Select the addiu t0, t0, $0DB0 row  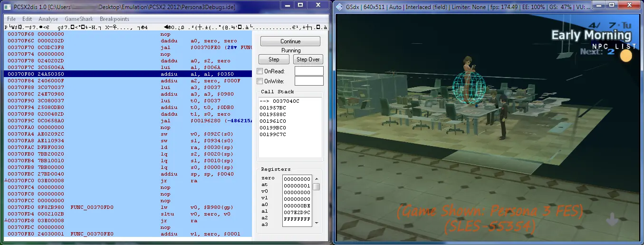128,108
